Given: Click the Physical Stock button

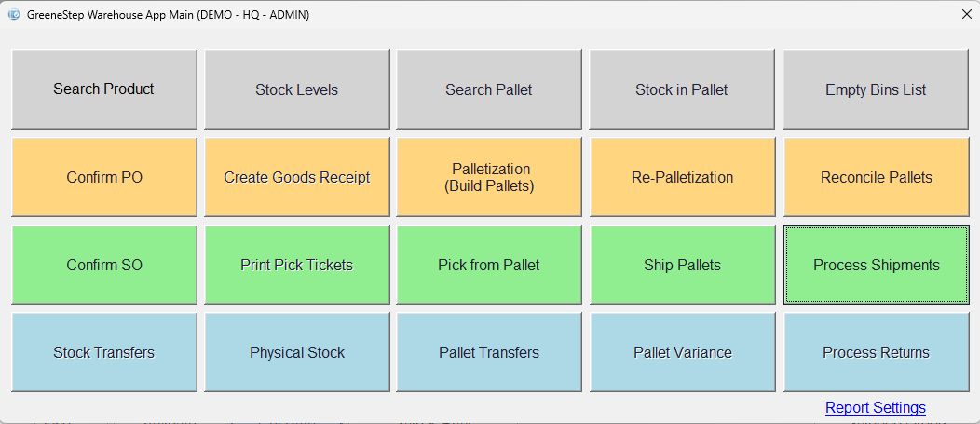Looking at the screenshot, I should click(x=297, y=352).
